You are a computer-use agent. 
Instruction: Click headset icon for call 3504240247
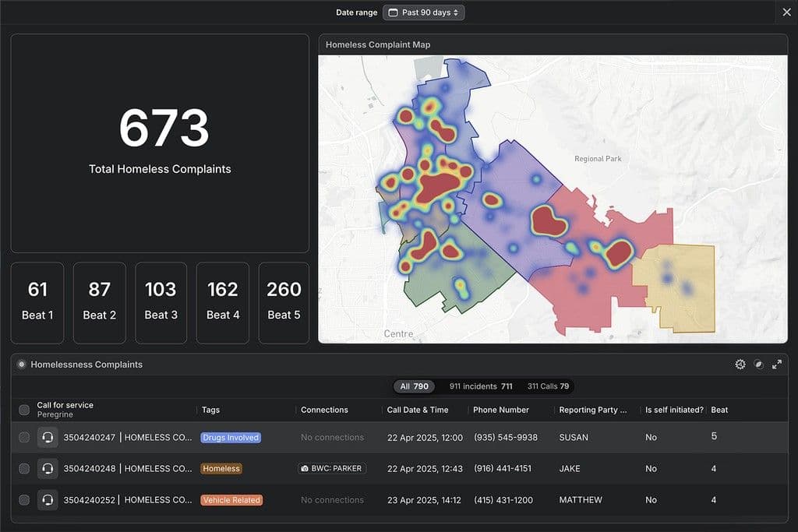[x=48, y=438]
